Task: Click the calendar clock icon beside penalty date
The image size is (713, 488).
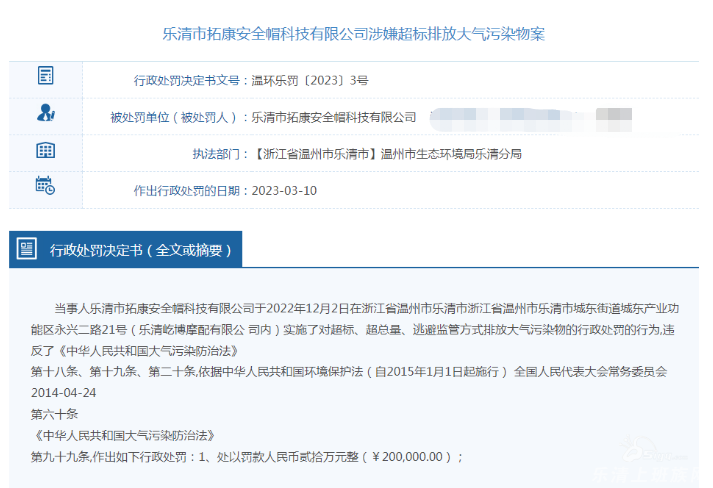Action: pos(45,186)
